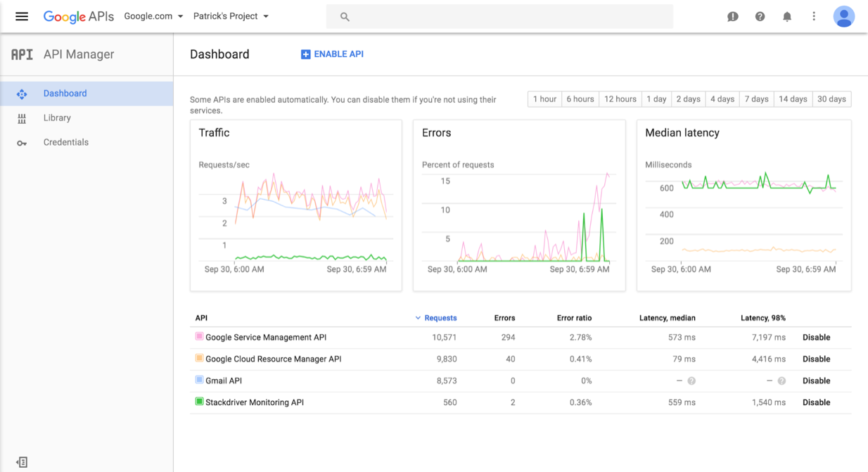Image resolution: width=868 pixels, height=472 pixels.
Task: Click the Dashboard sidebar icon
Action: (22, 94)
